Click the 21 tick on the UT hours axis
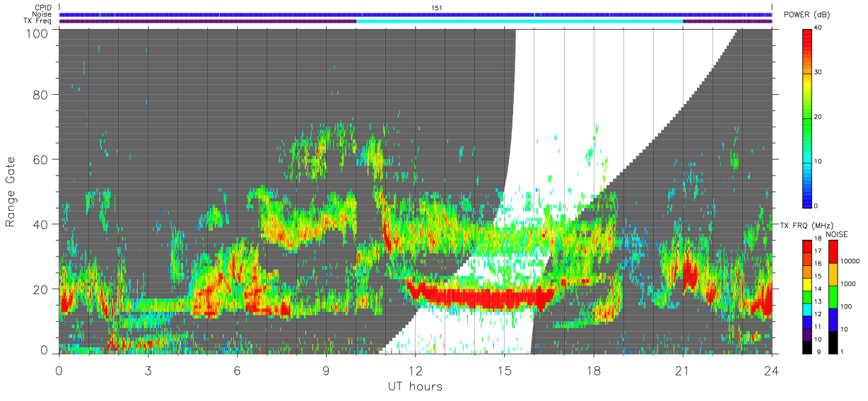 [x=683, y=371]
